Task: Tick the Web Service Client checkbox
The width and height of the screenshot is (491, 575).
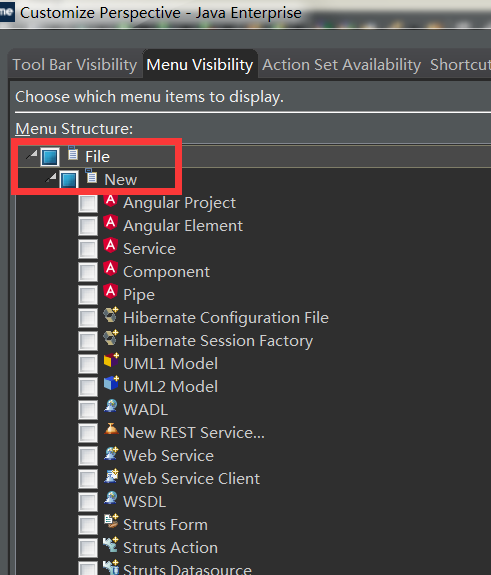Action: click(88, 479)
